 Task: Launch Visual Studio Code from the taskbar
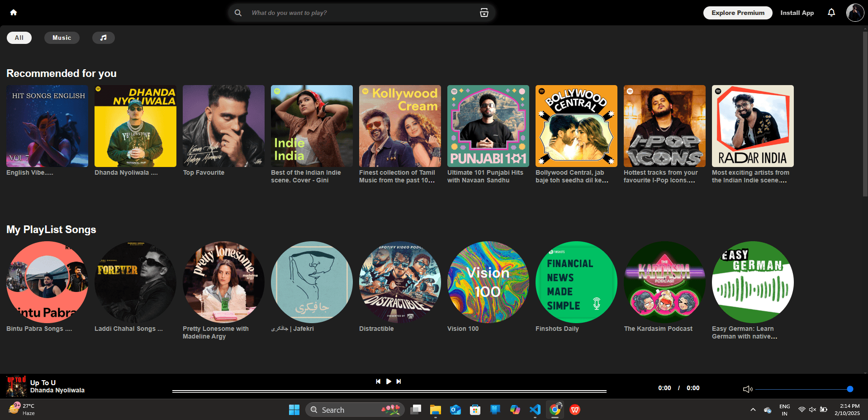[535, 410]
